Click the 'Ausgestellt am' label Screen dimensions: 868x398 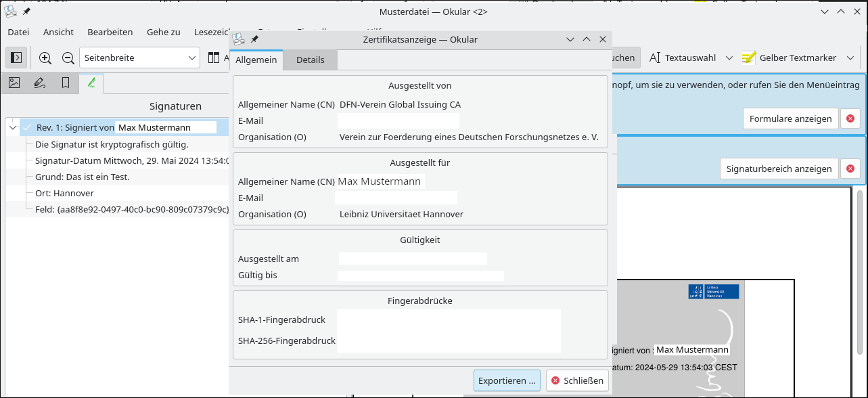tap(269, 259)
